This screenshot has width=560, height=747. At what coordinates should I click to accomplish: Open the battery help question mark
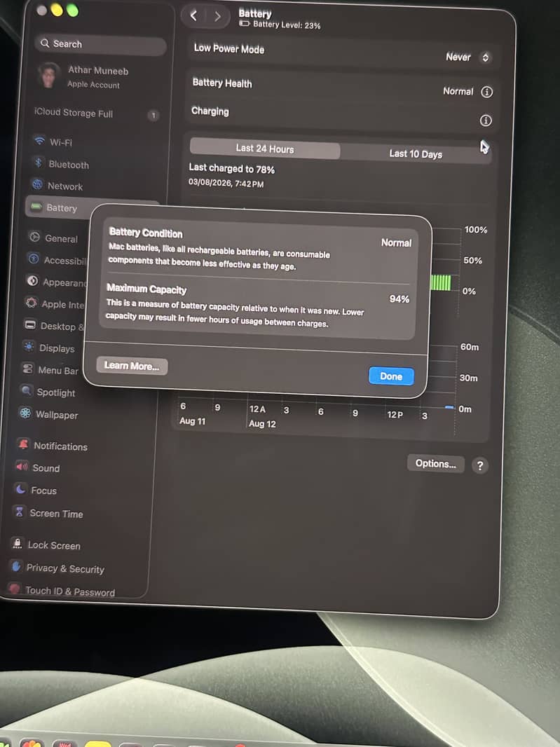(x=480, y=465)
